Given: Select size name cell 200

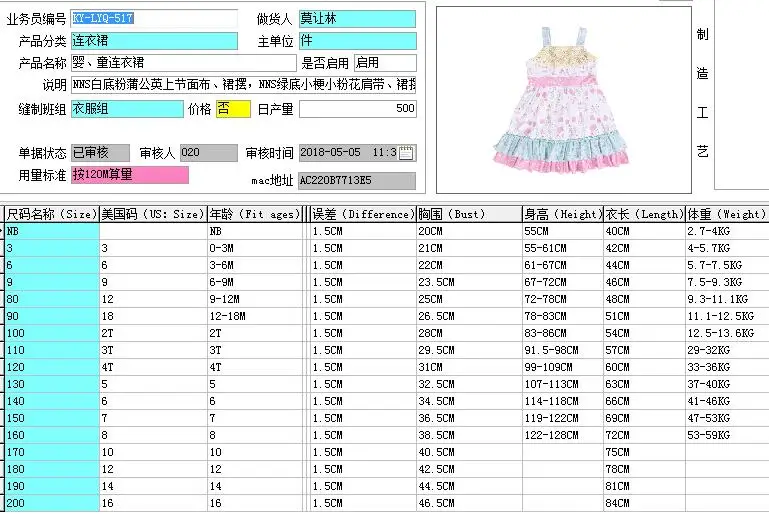Looking at the screenshot, I should click(52, 503).
